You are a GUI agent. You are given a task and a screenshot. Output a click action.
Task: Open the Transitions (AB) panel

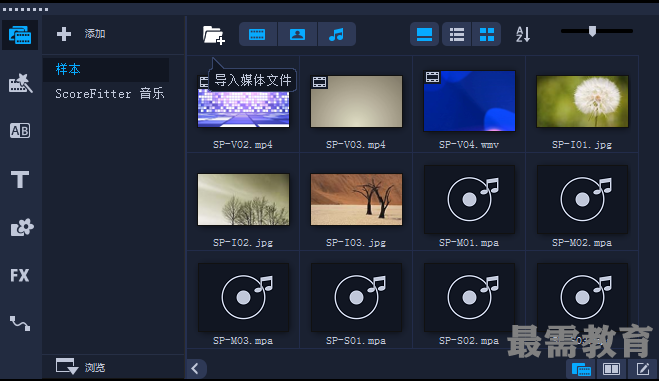20,131
